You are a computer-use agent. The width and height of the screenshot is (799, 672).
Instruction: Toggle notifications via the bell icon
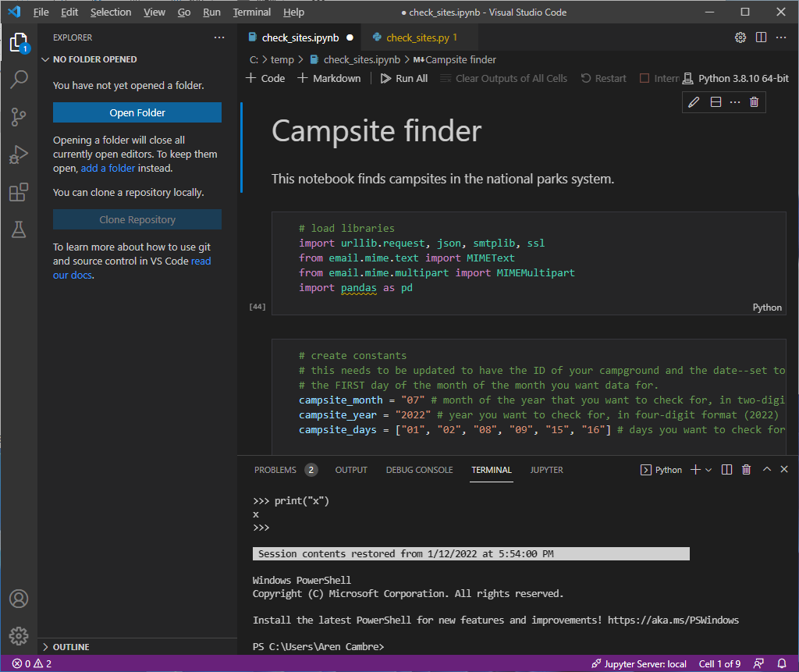784,663
